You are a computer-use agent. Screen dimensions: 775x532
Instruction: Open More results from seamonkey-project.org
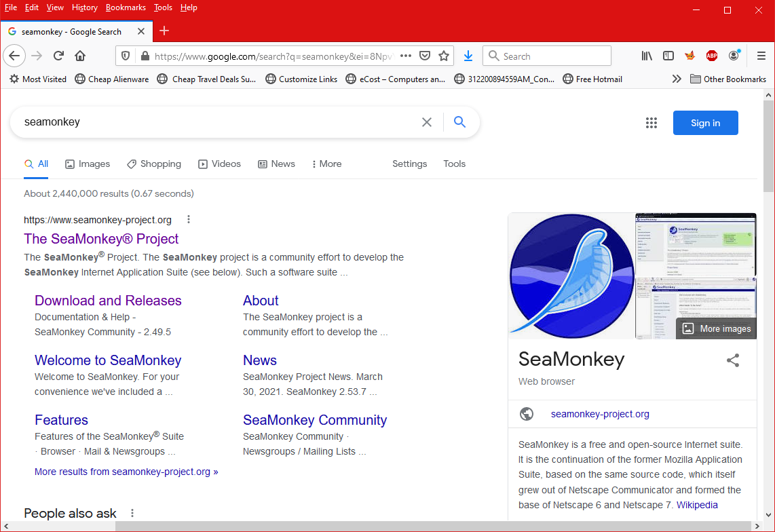(126, 472)
